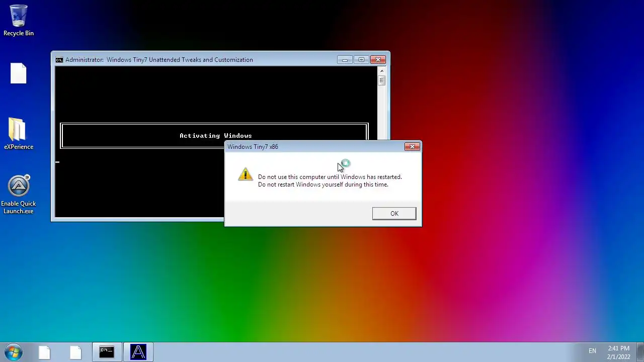This screenshot has width=644, height=362.
Task: Click the first blank taskbar file icon
Action: [x=44, y=352]
